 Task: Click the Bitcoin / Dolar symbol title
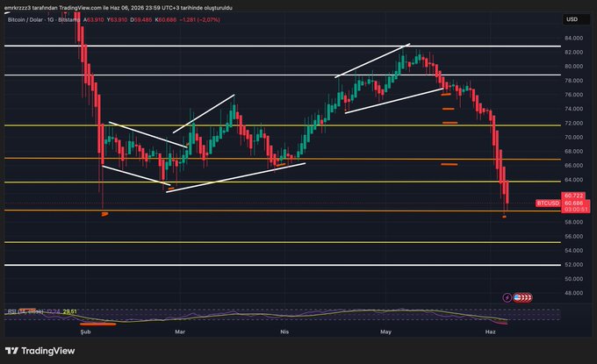click(25, 20)
